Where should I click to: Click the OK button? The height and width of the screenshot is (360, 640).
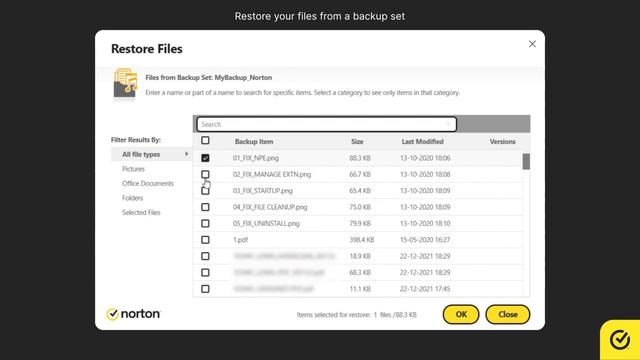[x=461, y=314]
